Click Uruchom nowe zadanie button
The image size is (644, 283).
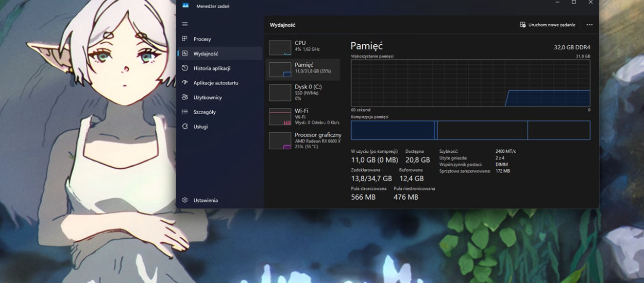click(x=548, y=25)
